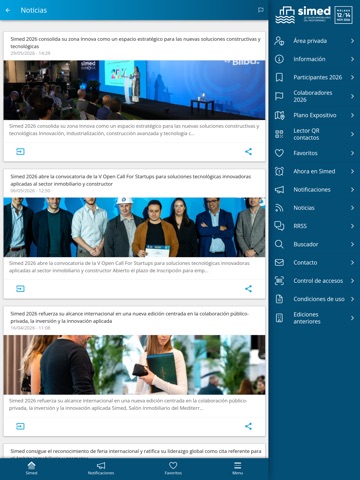This screenshot has width=360, height=480.
Task: Open the Menu bottom tab
Action: (237, 468)
